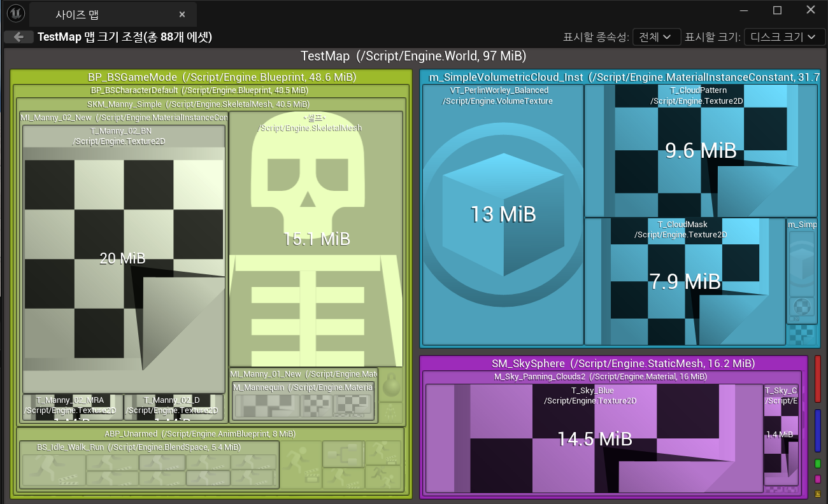Select the VT_PerlinWorley_Balanced volume cube icon

pos(503,213)
